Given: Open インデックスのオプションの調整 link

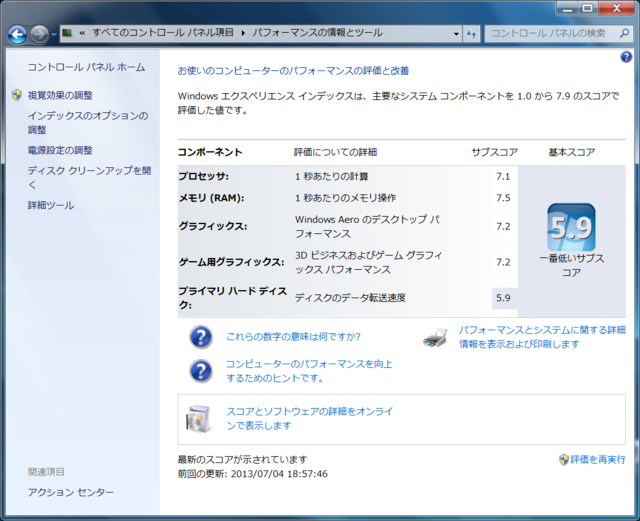Looking at the screenshot, I should pos(88,123).
